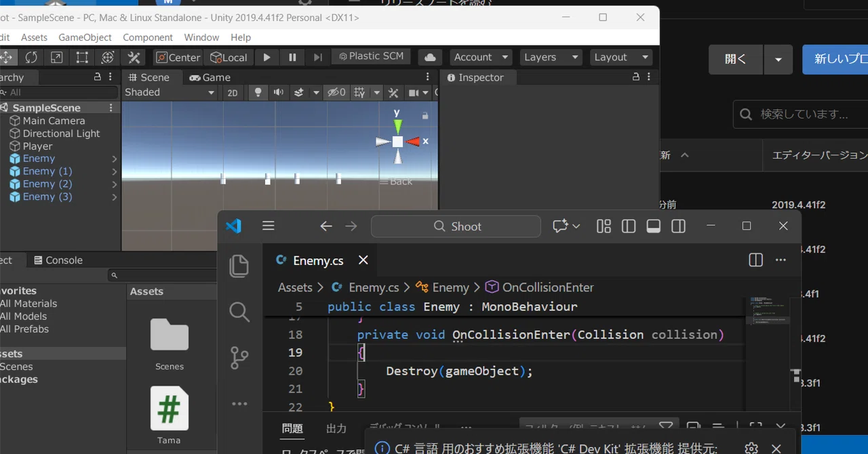The image size is (868, 454).
Task: Split the VS Code editor right
Action: click(755, 260)
